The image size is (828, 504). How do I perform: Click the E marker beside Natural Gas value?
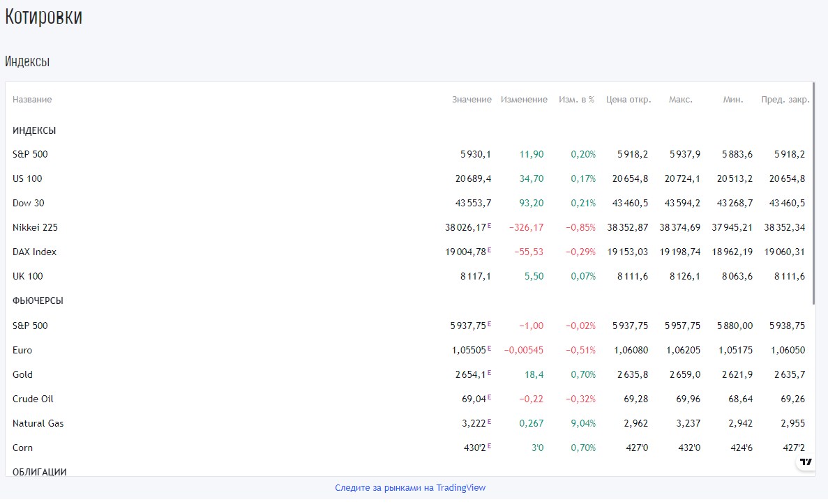coord(489,422)
